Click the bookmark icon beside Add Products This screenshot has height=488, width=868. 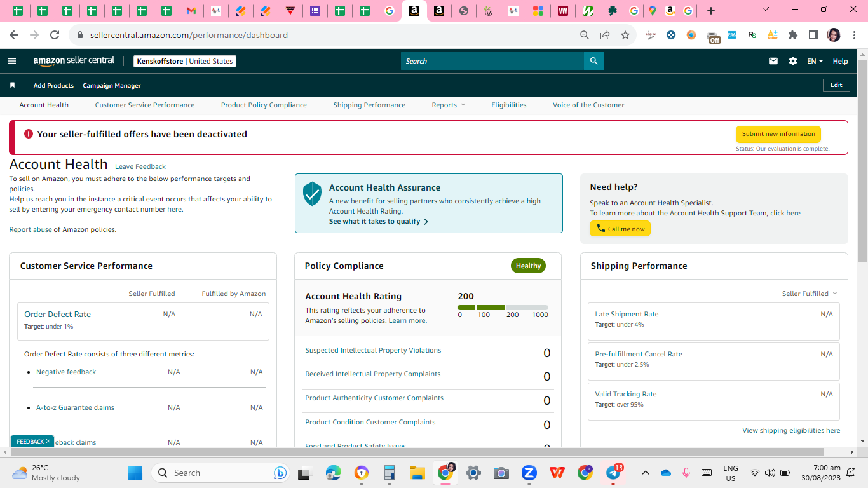[12, 85]
